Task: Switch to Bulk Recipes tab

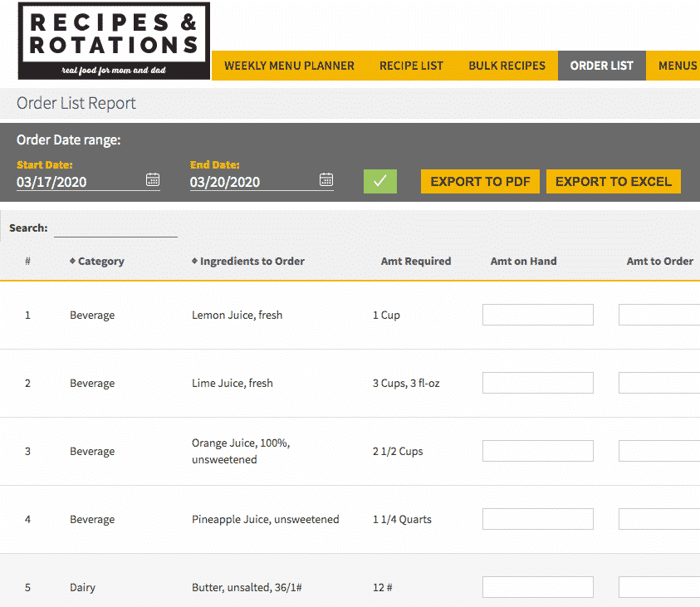Action: point(507,66)
